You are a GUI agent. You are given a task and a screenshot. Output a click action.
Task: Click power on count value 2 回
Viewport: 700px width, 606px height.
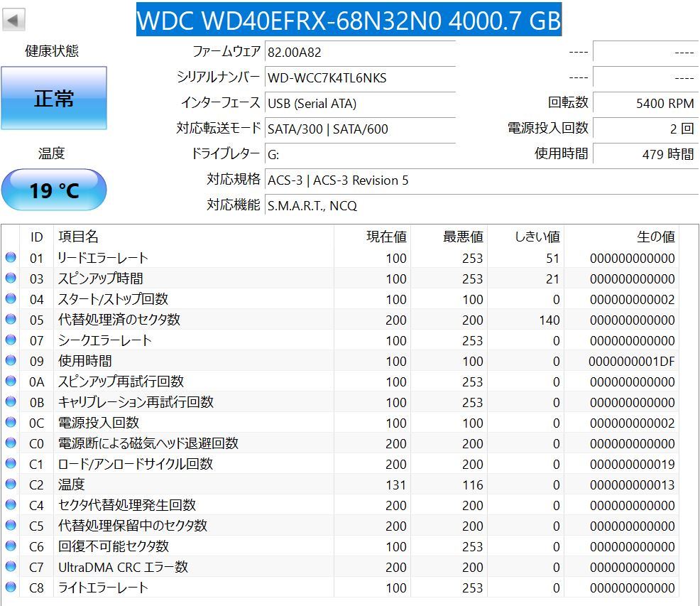[645, 129]
